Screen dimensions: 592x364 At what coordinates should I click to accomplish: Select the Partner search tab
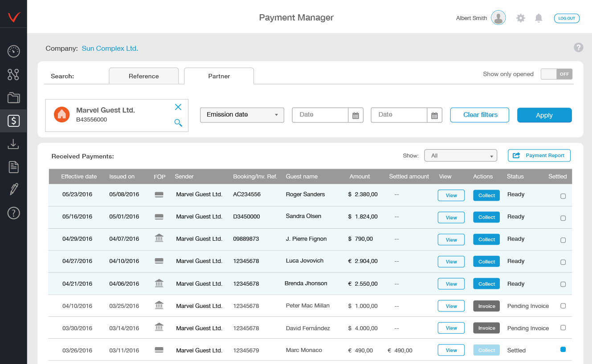coord(219,76)
